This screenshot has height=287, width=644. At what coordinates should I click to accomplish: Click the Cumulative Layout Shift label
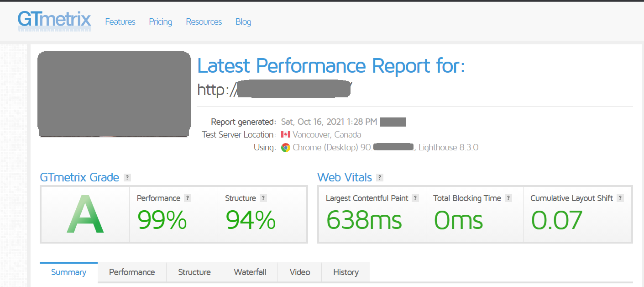(x=571, y=198)
